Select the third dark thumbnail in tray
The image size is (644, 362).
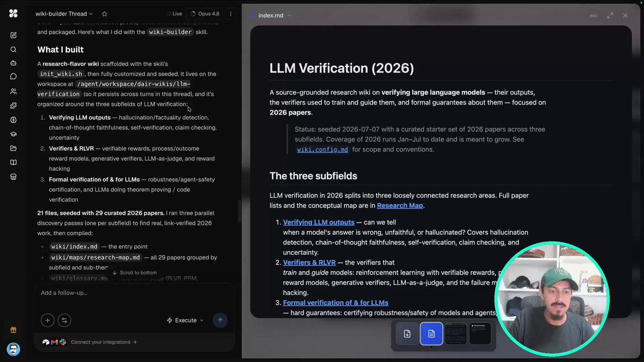coord(456,334)
